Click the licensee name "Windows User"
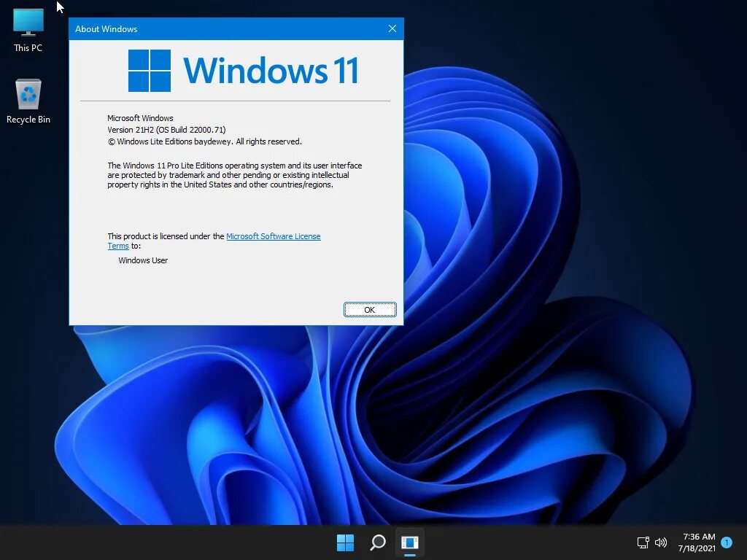 (x=143, y=260)
